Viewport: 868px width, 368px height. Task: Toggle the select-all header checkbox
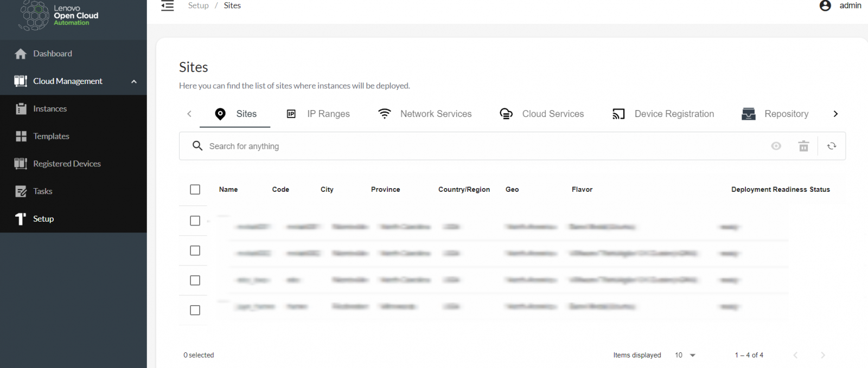click(x=195, y=190)
